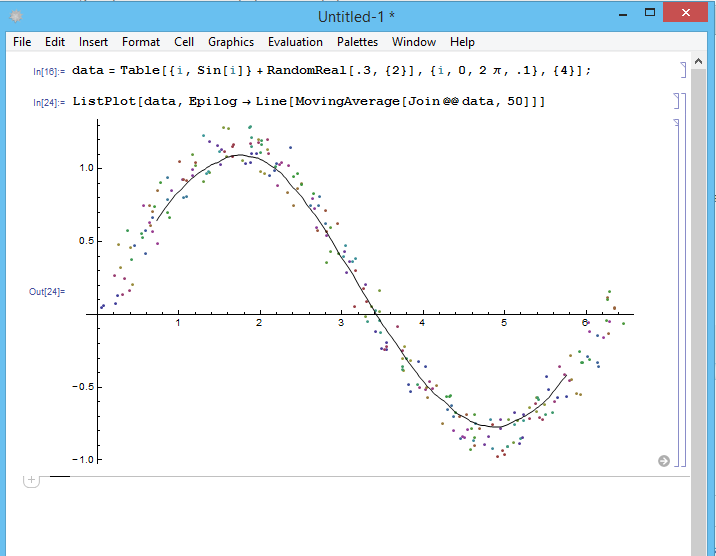
Task: Maximize the Untitled-1 window
Action: coord(650,13)
